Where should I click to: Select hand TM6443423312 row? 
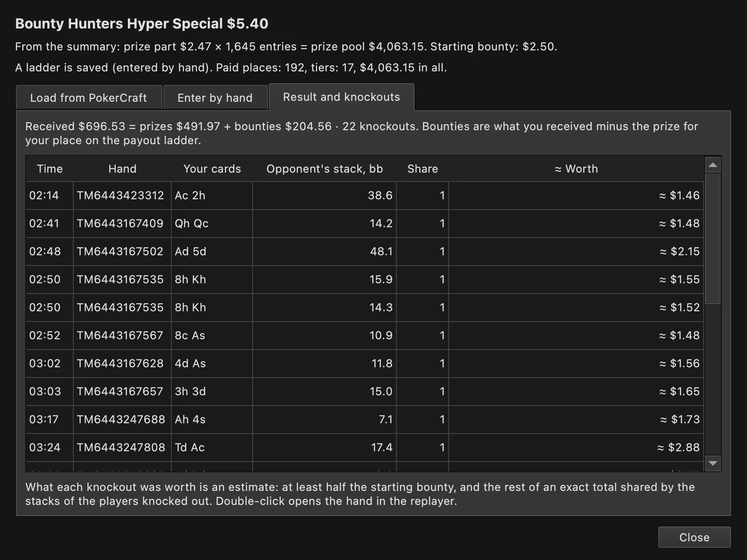tap(365, 196)
